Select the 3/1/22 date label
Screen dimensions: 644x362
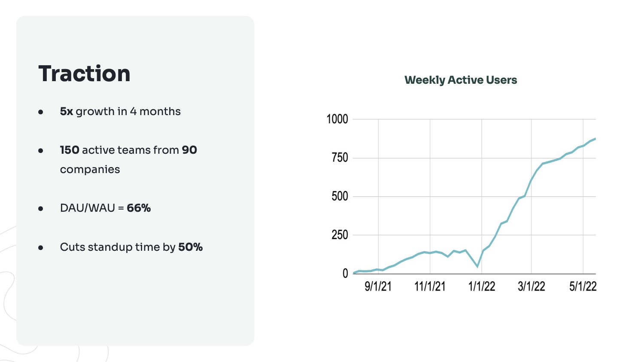click(x=532, y=286)
